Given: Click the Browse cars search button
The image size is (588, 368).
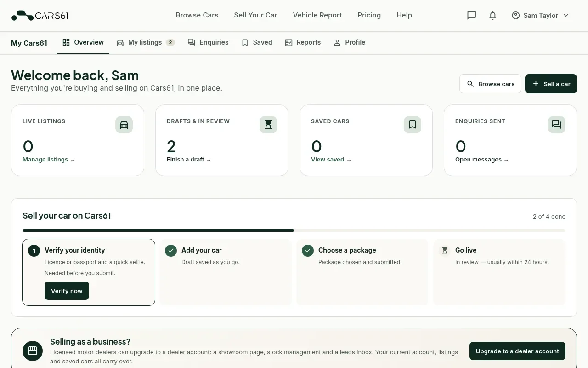Looking at the screenshot, I should (x=490, y=84).
